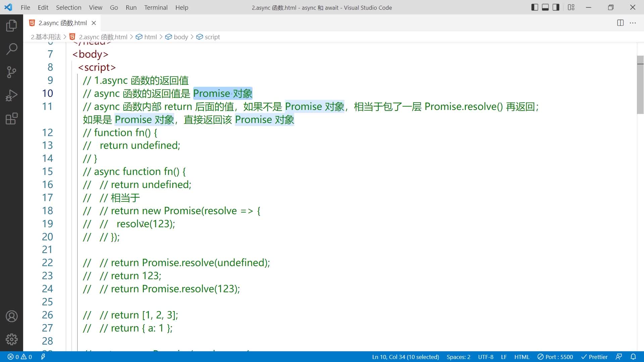Open the Run and Debug view
The width and height of the screenshot is (644, 362).
[11, 95]
